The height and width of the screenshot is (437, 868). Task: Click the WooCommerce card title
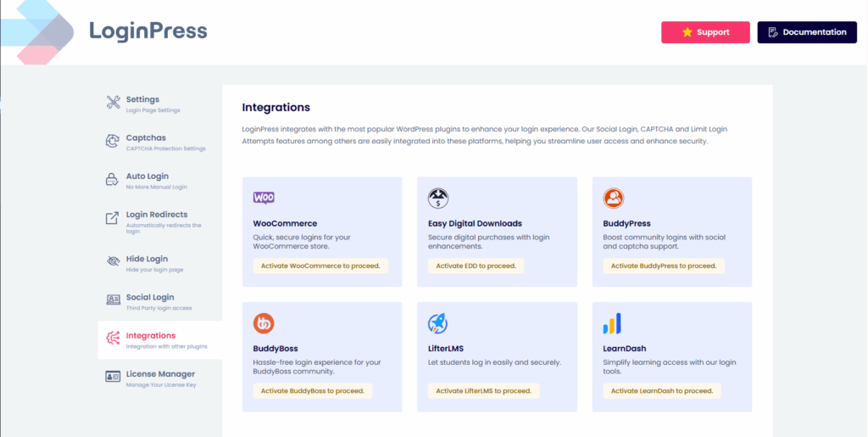tap(285, 224)
